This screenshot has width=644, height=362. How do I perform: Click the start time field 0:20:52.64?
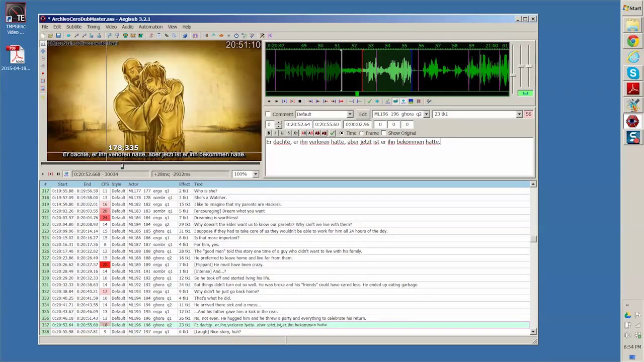(x=298, y=124)
